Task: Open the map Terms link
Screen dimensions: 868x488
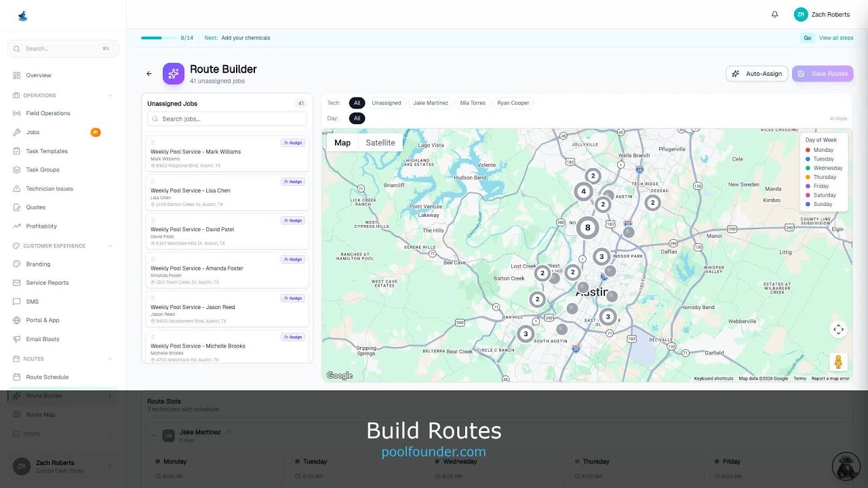Action: [x=800, y=378]
